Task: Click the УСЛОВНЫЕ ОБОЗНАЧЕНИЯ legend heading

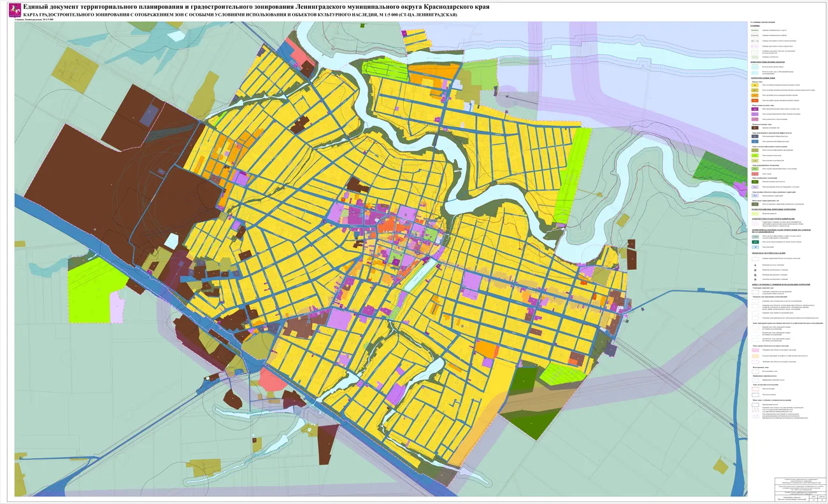Action: click(x=762, y=22)
